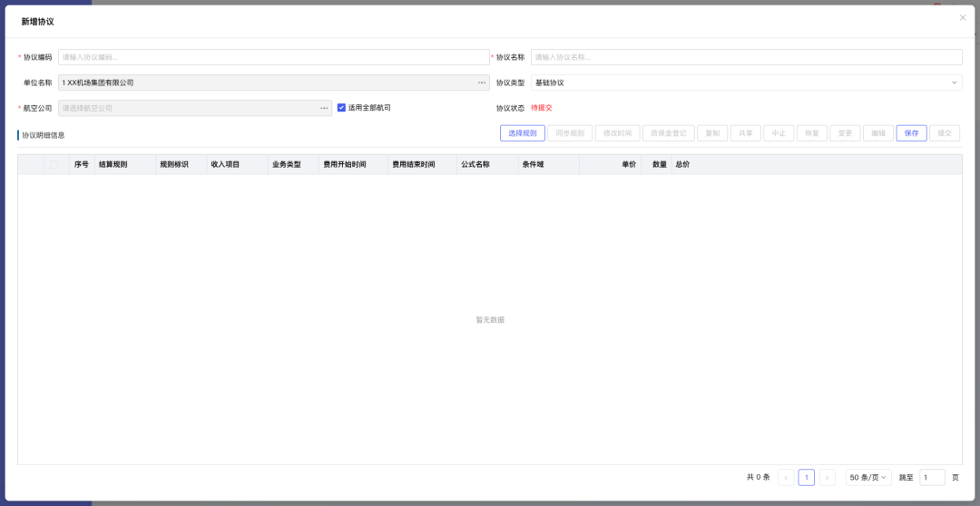
Task: Click the 跳至 page number input
Action: [932, 477]
